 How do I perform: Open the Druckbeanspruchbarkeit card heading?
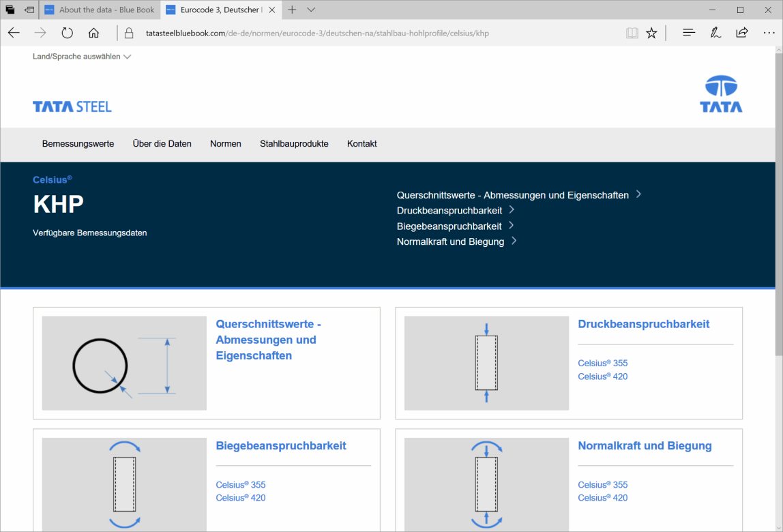(644, 324)
